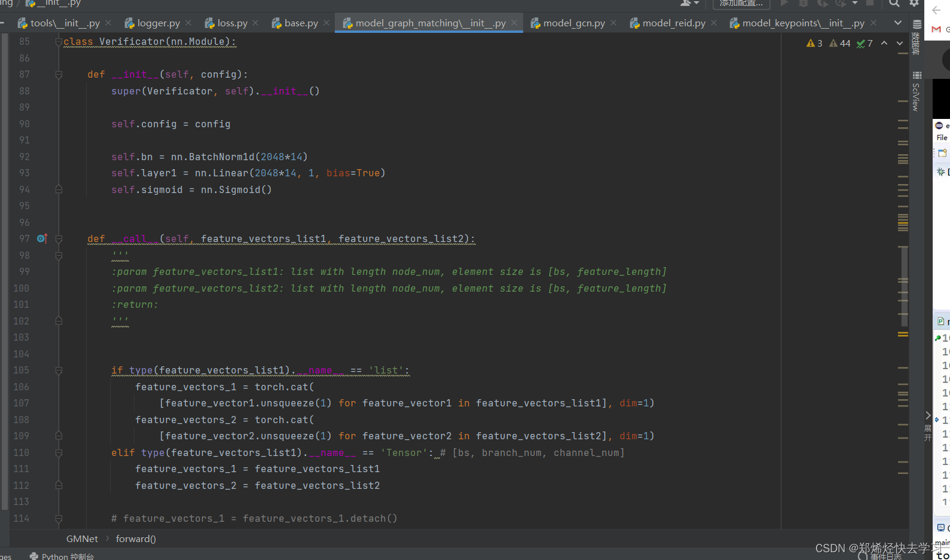
Task: Open the user account dropdown
Action: coord(689,3)
